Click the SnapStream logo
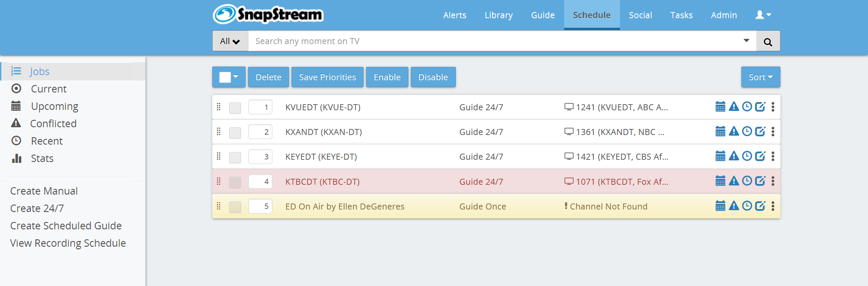This screenshot has height=286, width=868. pyautogui.click(x=268, y=14)
